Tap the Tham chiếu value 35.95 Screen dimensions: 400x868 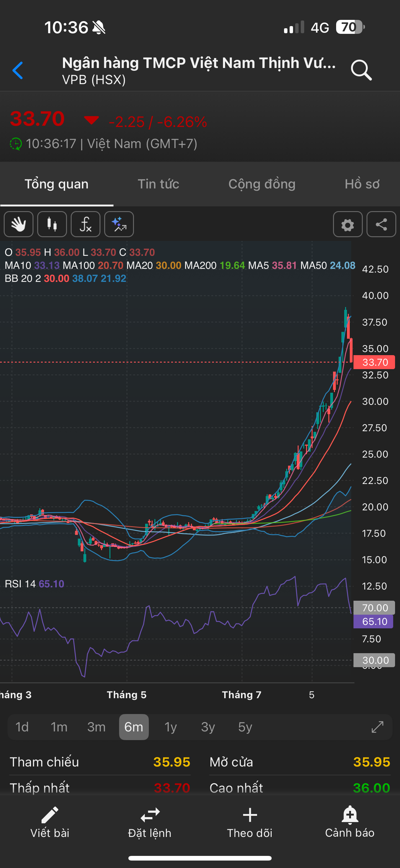click(x=172, y=762)
